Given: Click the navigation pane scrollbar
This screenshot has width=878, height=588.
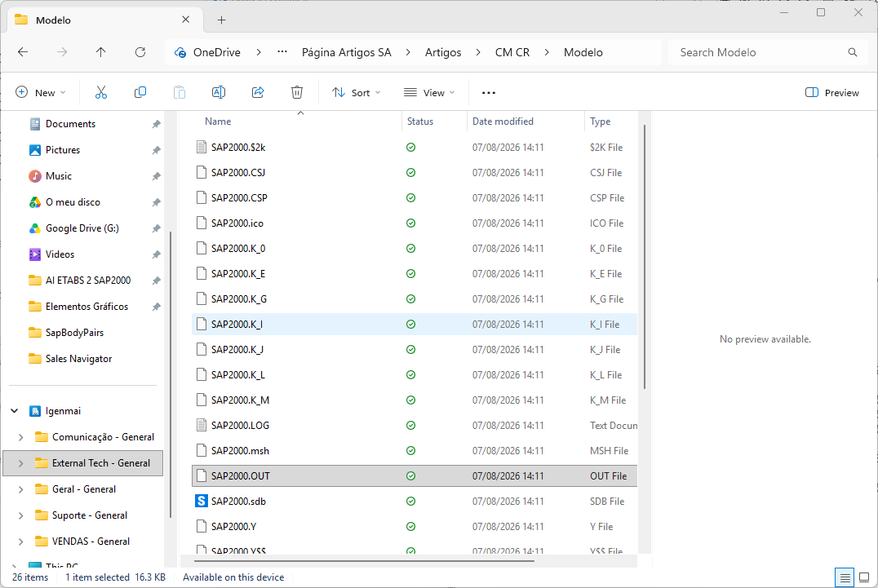Looking at the screenshot, I should [x=171, y=374].
